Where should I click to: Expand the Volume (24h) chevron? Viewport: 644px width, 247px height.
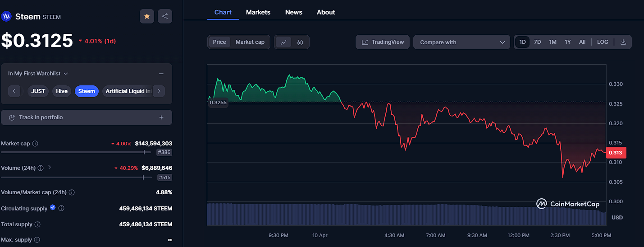tap(50, 168)
